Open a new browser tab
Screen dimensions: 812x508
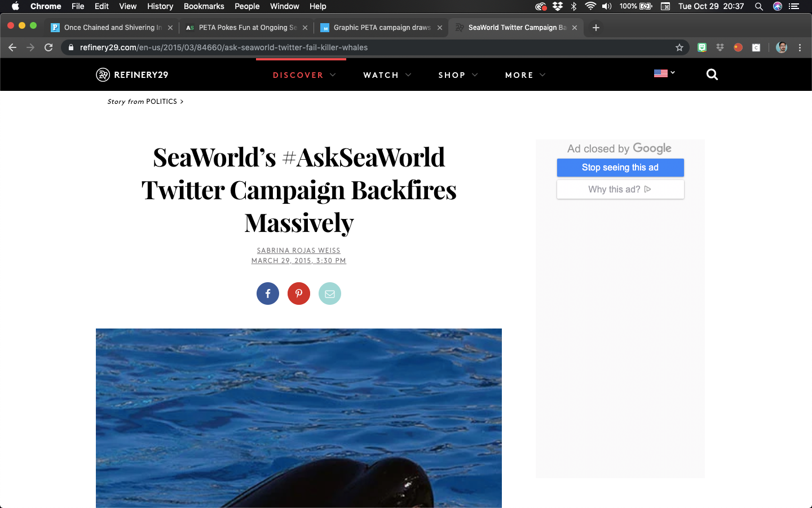[x=596, y=27]
